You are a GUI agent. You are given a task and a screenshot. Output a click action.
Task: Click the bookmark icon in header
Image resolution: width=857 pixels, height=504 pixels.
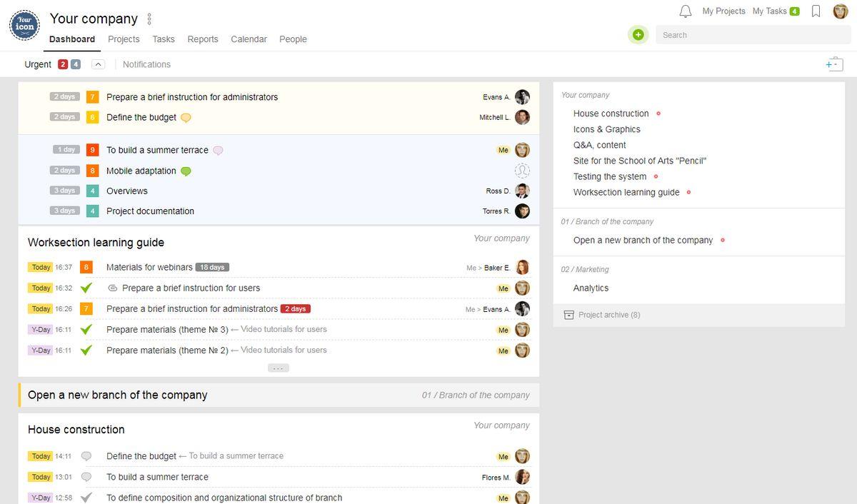(x=816, y=11)
